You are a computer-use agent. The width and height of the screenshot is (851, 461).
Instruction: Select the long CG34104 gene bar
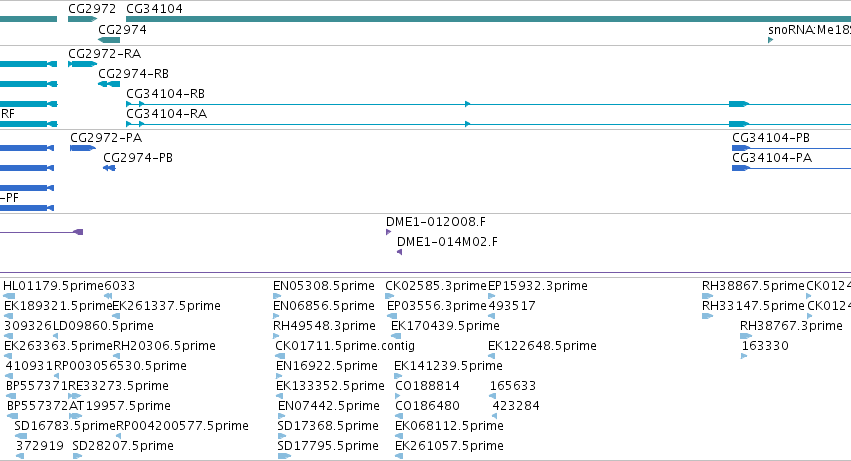488,19
